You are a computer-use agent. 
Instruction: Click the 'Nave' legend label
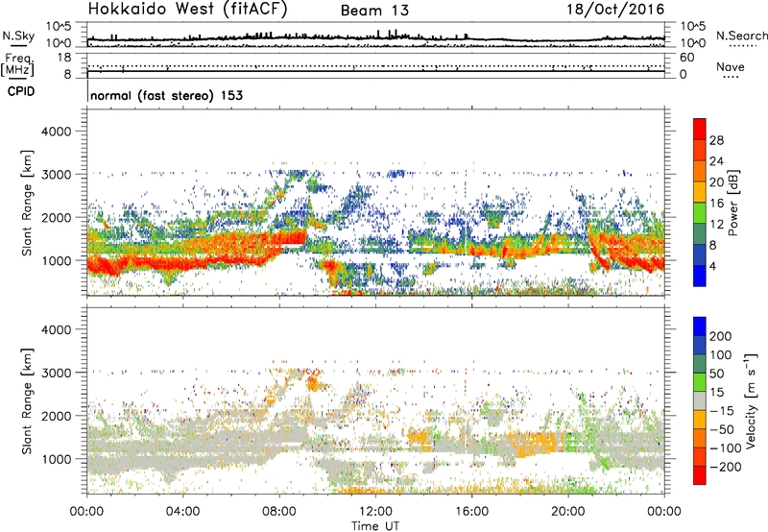point(730,67)
